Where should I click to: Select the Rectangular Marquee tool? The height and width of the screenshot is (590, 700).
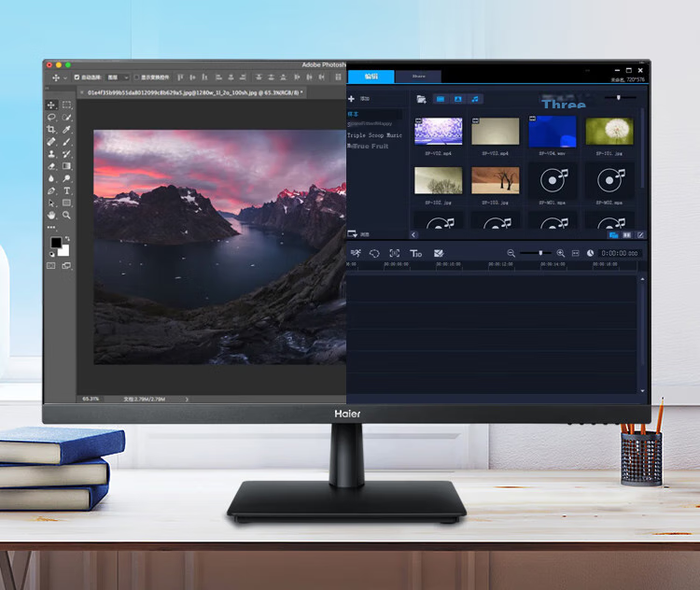[66, 105]
